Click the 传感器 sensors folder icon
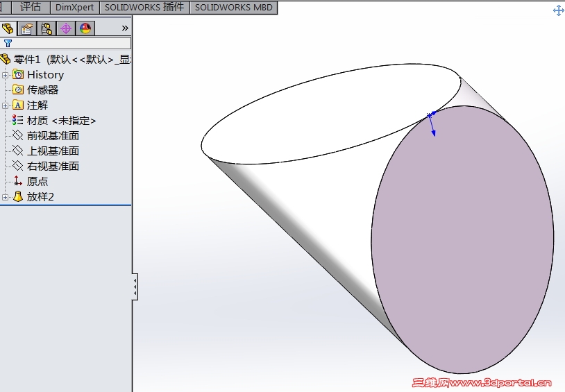Screen dimensions: 565x392 tap(18, 90)
